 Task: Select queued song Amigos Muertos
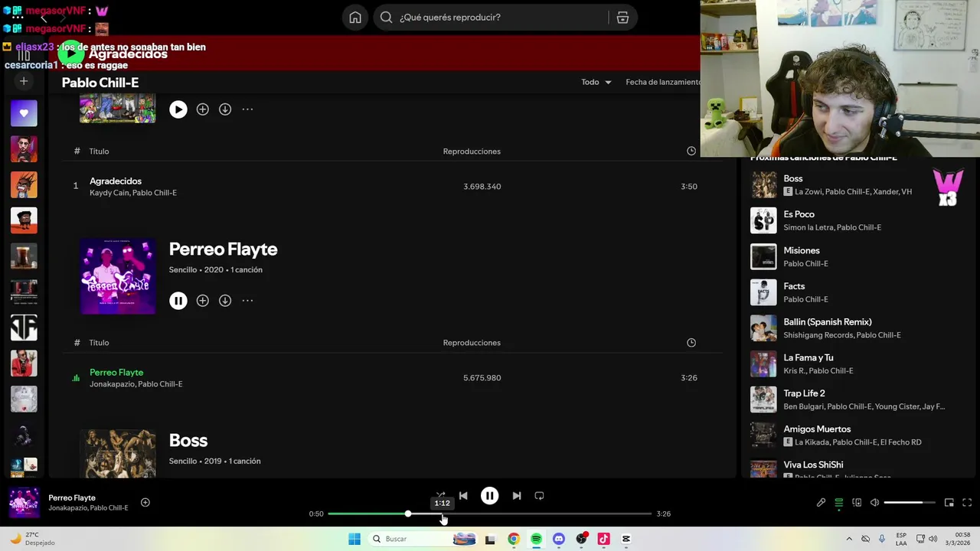(853, 435)
